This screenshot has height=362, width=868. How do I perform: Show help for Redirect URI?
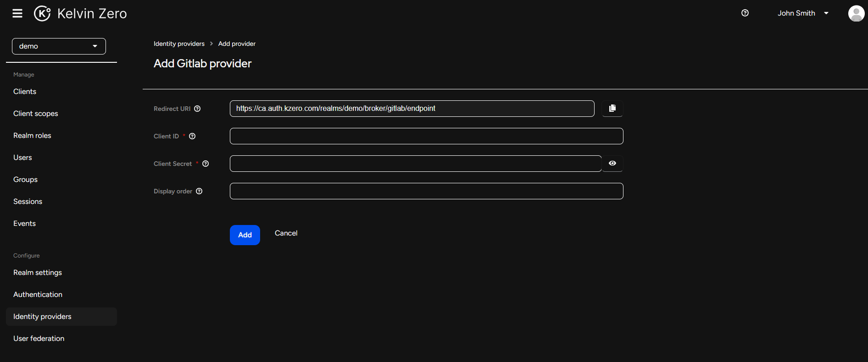pos(197,109)
